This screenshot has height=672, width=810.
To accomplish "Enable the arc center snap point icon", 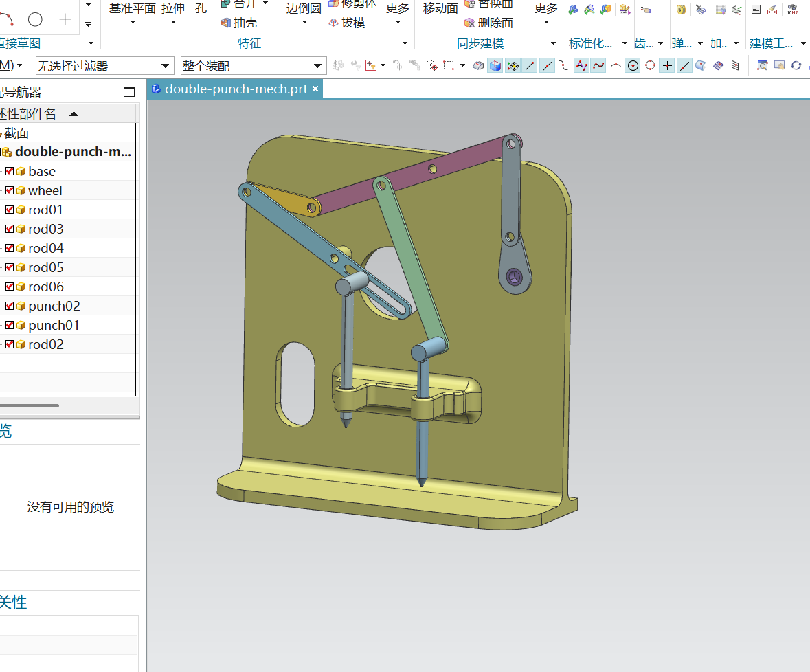I will point(633,66).
